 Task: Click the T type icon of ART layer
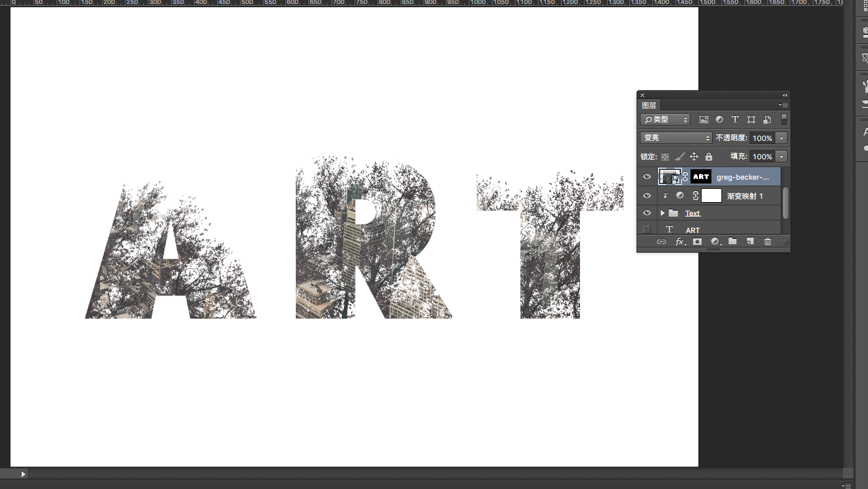[x=669, y=230]
